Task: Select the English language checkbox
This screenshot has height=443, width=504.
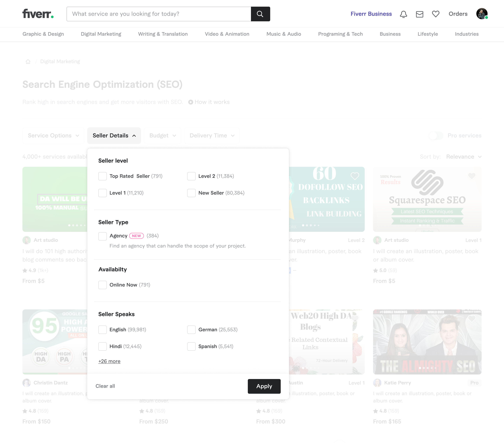Action: point(103,330)
